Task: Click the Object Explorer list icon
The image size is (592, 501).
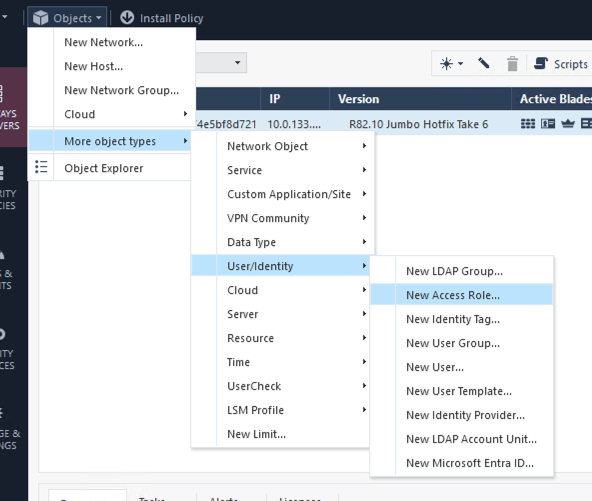Action: 41,167
